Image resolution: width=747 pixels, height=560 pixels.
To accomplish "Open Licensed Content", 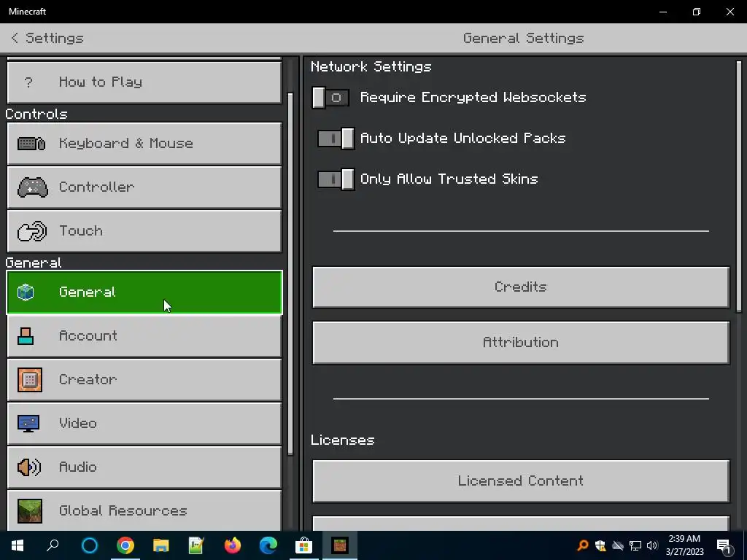I will 521,481.
